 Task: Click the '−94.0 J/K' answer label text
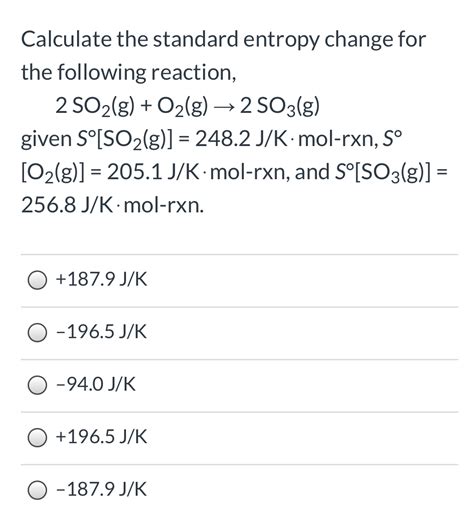click(x=96, y=384)
